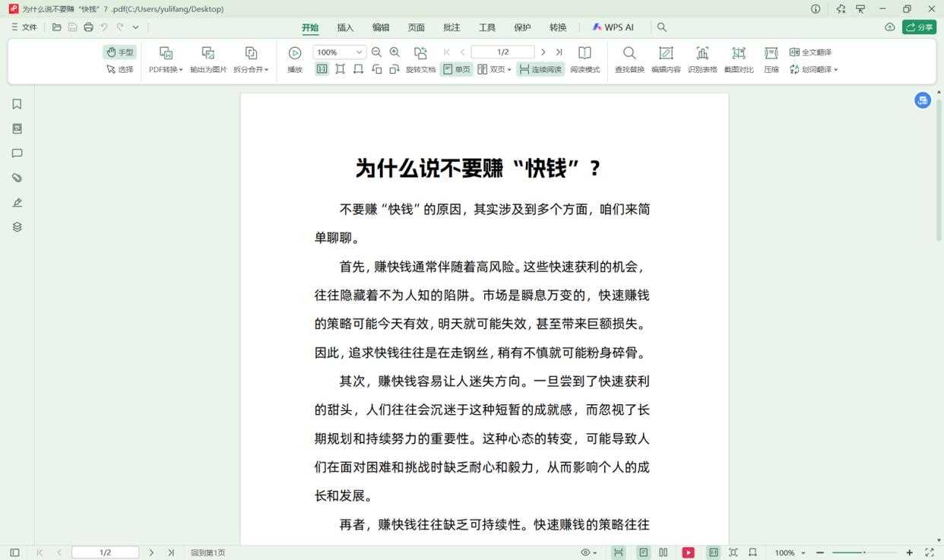Image resolution: width=944 pixels, height=560 pixels.
Task: Enable Single Page view (单页)
Action: point(460,68)
